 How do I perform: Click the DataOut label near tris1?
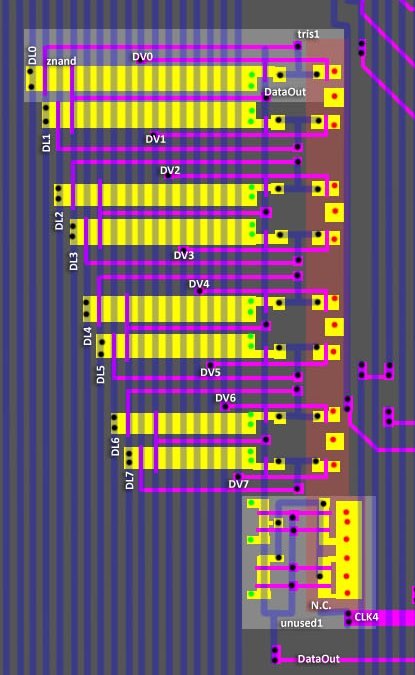click(285, 92)
